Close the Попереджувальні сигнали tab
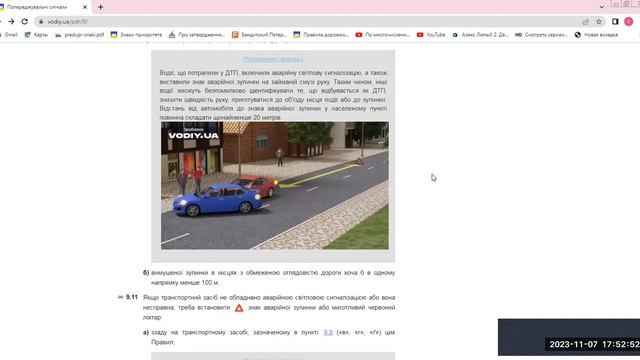640x360 pixels. pyautogui.click(x=85, y=7)
